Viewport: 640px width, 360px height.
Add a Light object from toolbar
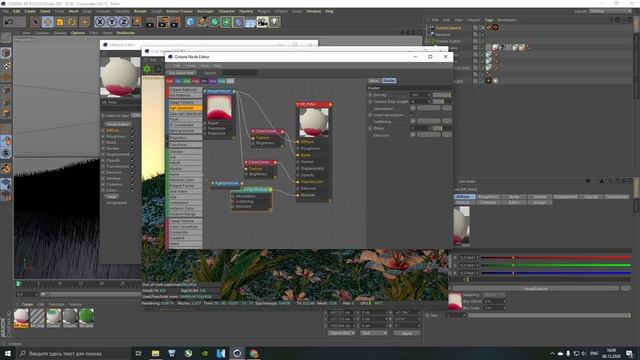coord(275,22)
